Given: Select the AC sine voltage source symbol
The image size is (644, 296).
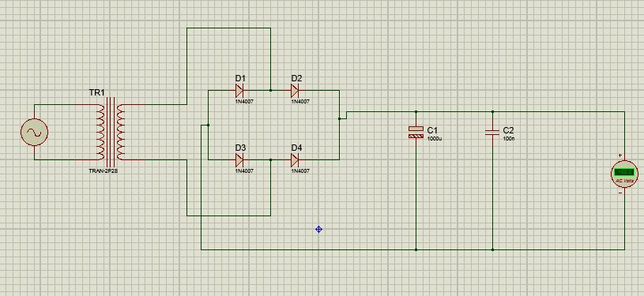Looking at the screenshot, I should [x=35, y=132].
